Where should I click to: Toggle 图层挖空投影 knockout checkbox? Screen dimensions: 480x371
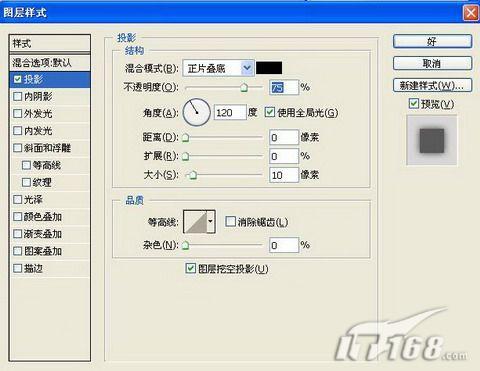tap(190, 268)
